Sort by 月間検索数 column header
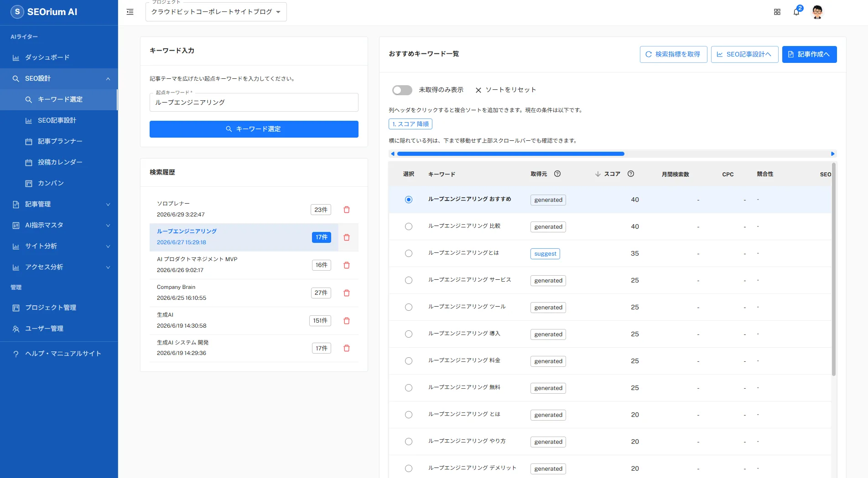Image resolution: width=868 pixels, height=478 pixels. (675, 174)
